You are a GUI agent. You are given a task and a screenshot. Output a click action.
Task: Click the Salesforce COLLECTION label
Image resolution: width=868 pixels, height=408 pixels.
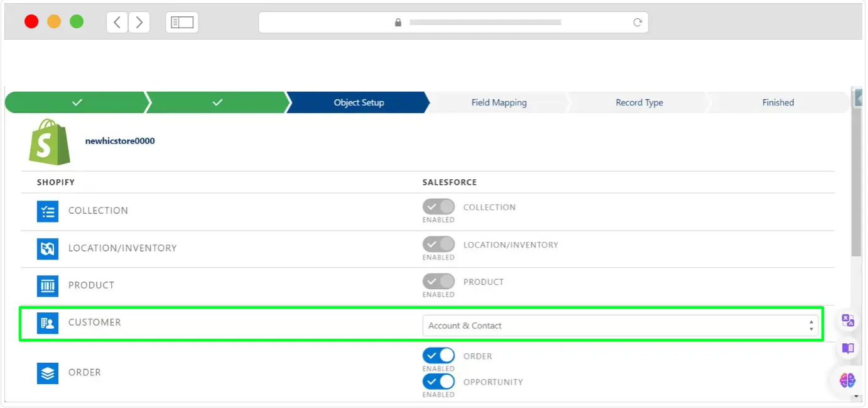[x=489, y=207]
